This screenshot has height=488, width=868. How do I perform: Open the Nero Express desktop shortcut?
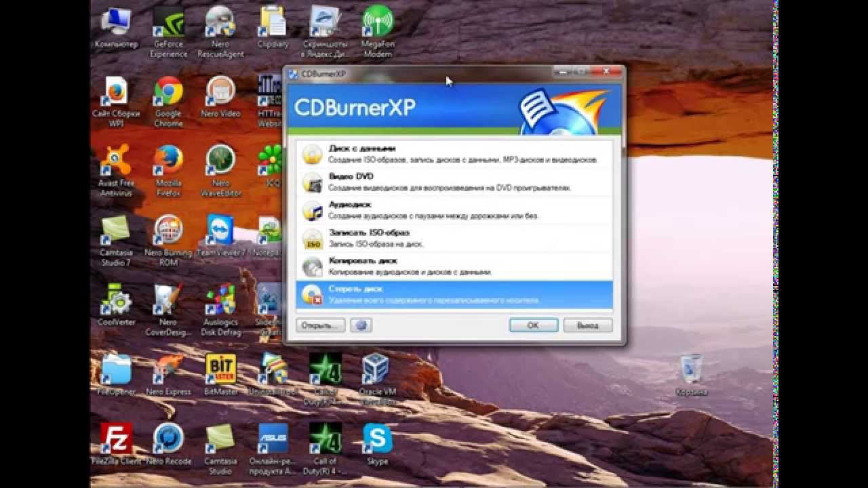pyautogui.click(x=168, y=374)
